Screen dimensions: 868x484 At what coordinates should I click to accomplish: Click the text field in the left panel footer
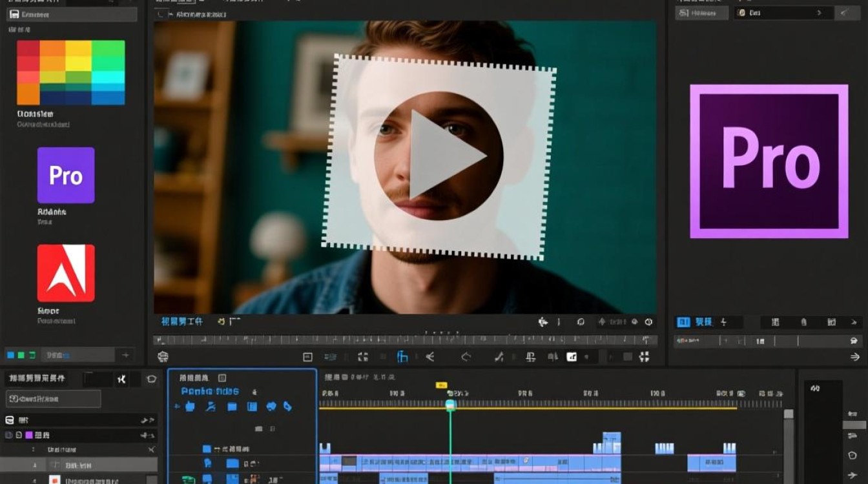pos(77,355)
